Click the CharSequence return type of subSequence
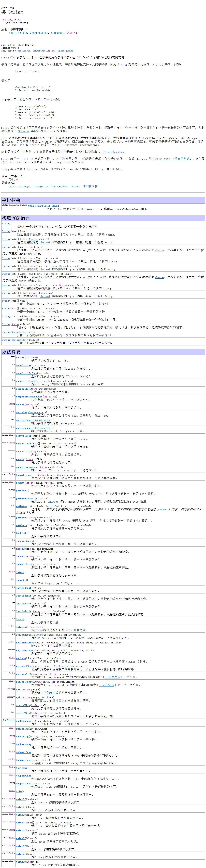Viewport: 206px width, 868px height. click(x=9, y=720)
